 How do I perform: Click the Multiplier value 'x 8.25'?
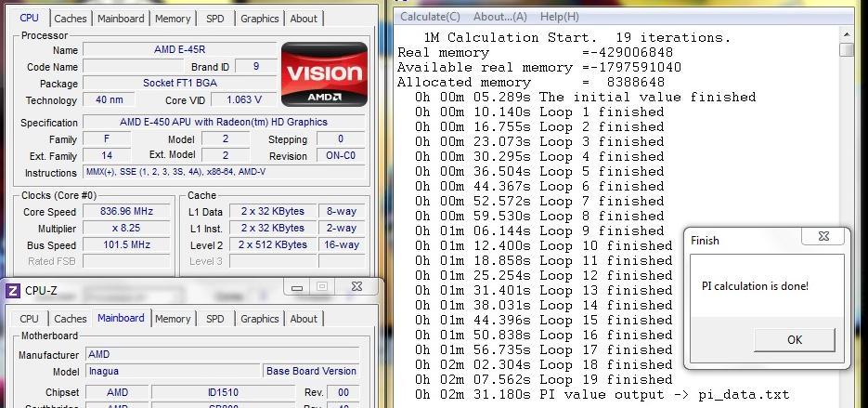127,228
